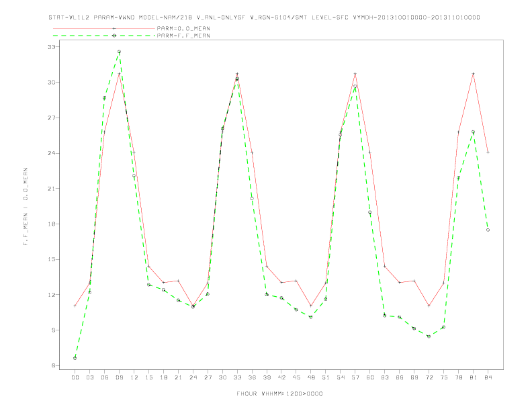This screenshot has width=532, height=411.
Task: Click the x-axis tick label 21
Action: [x=178, y=377]
